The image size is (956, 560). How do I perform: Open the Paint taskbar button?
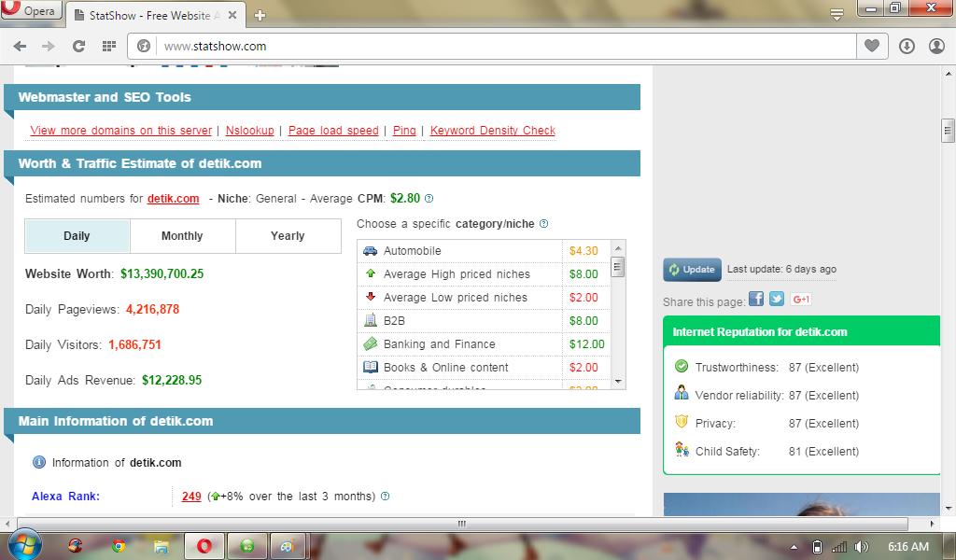[x=288, y=545]
